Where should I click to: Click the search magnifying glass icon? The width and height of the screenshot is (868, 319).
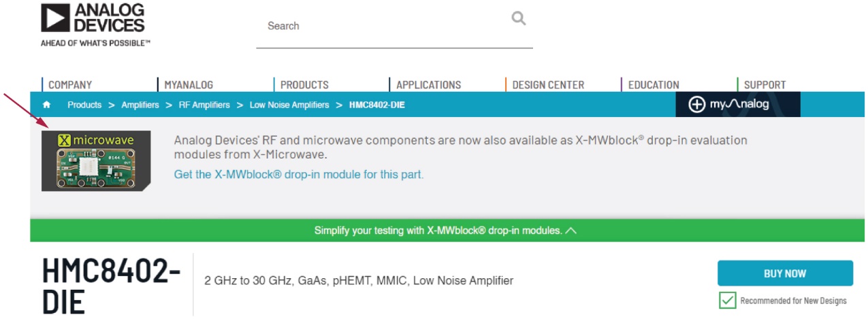pyautogui.click(x=519, y=18)
